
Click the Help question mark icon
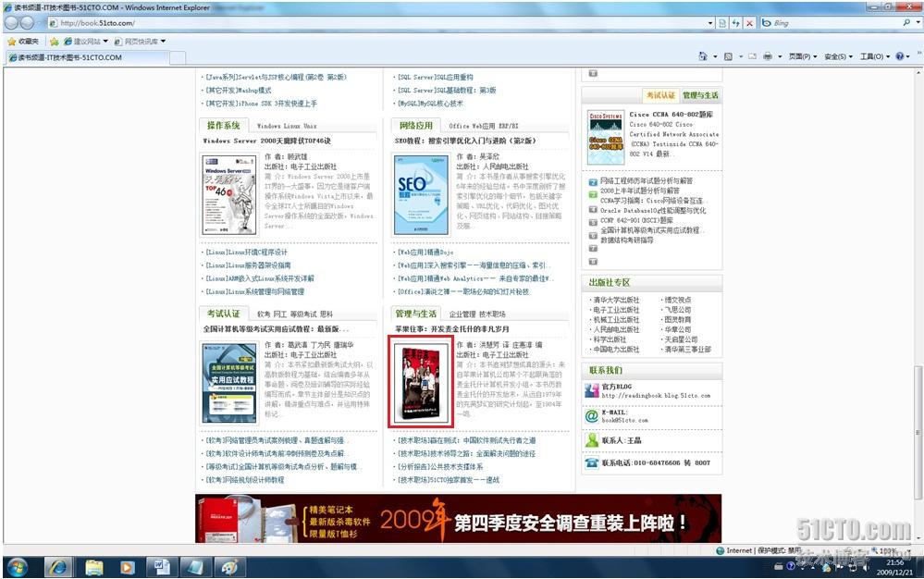pyautogui.click(x=900, y=55)
